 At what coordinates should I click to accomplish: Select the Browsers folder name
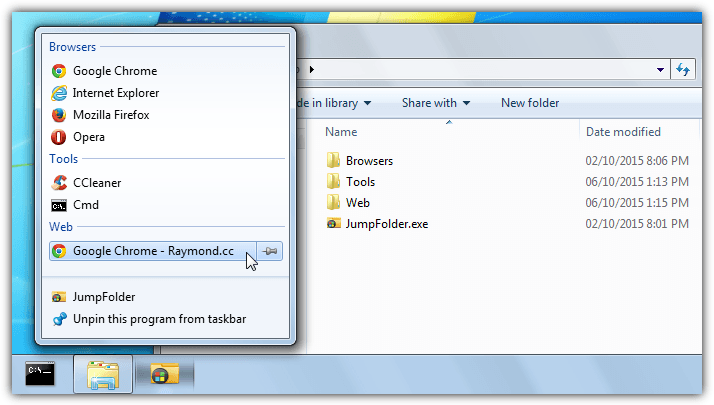coord(369,161)
